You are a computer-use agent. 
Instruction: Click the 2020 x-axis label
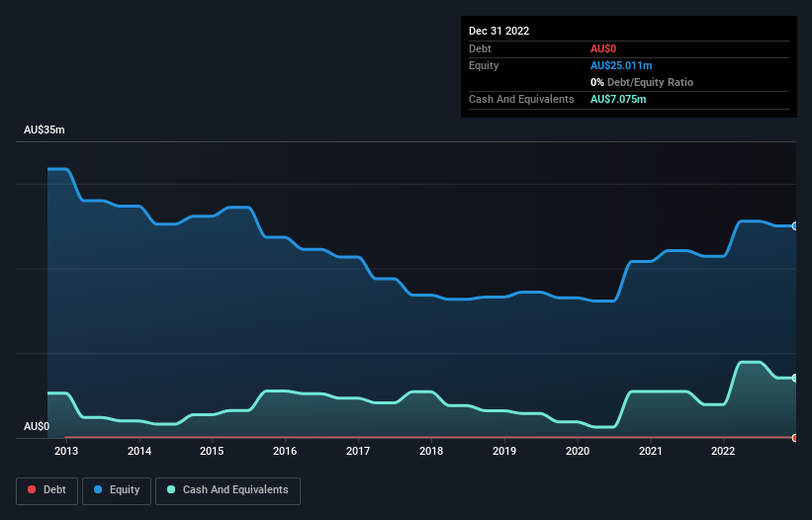pyautogui.click(x=578, y=451)
